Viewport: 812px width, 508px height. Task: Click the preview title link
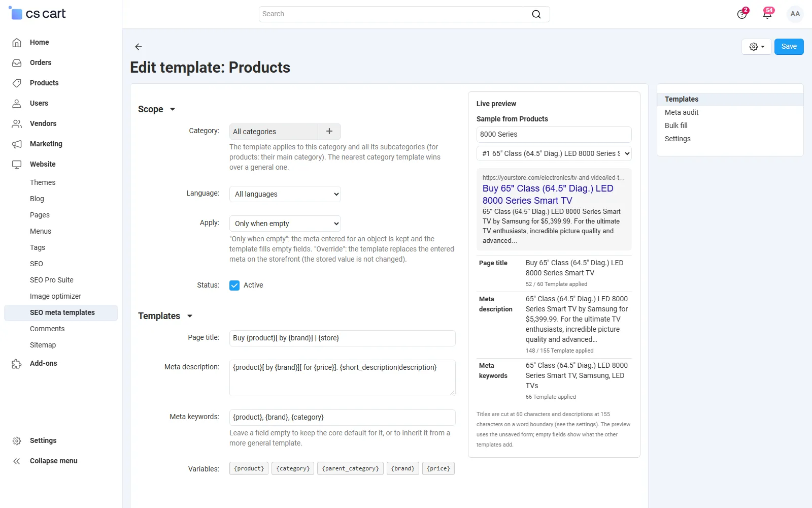tap(548, 195)
